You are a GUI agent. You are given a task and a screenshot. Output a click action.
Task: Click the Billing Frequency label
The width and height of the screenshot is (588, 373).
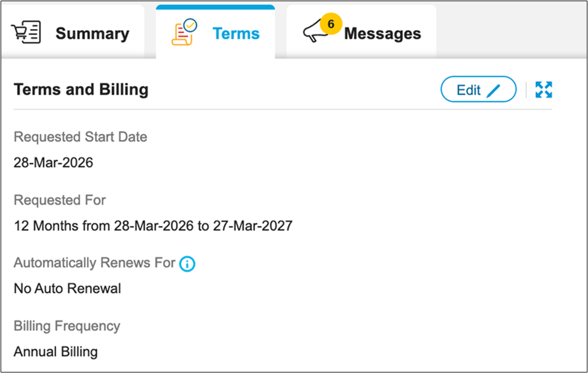67,326
